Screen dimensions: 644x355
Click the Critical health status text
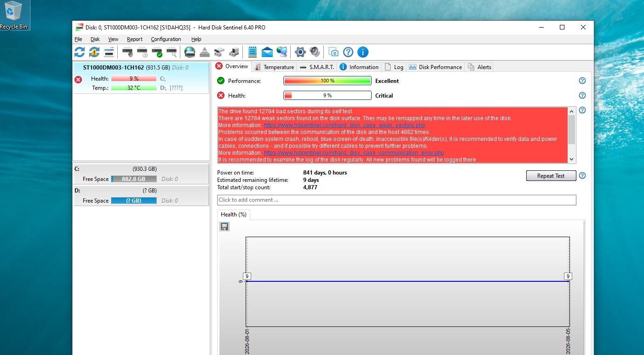[x=384, y=96]
